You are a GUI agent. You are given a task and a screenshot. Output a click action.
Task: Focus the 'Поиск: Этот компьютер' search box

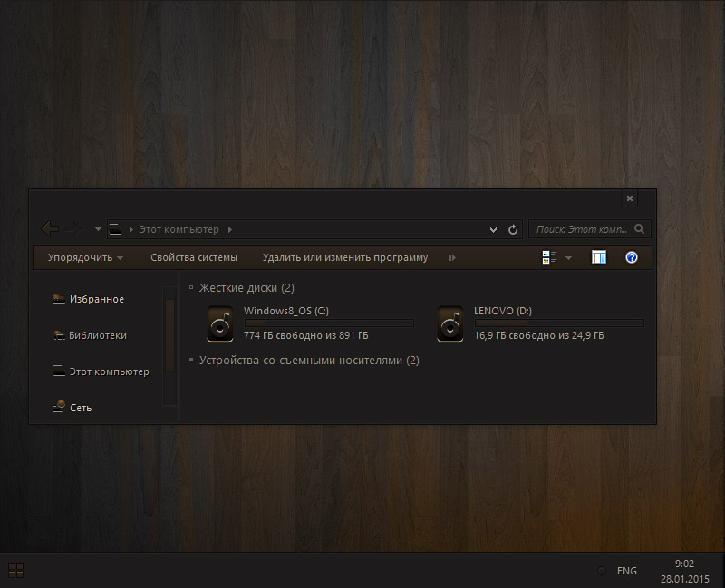[590, 229]
